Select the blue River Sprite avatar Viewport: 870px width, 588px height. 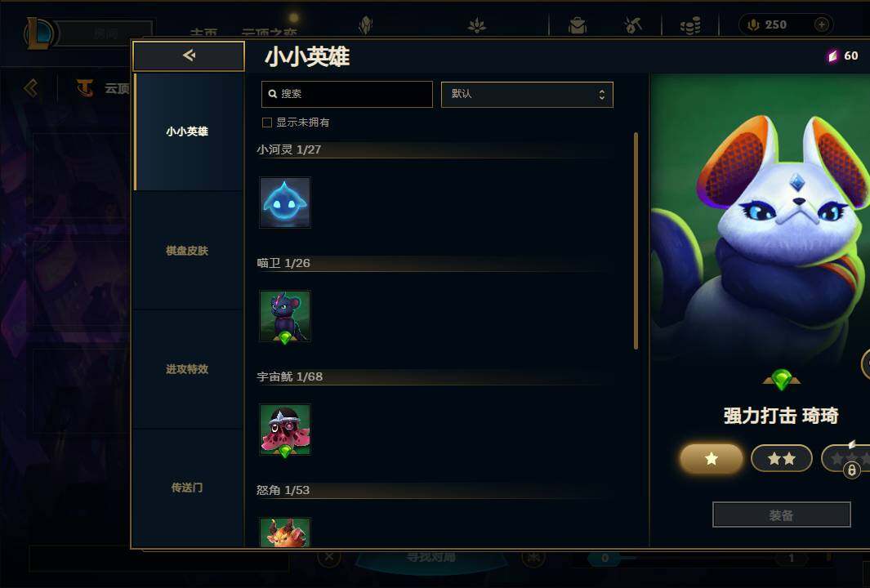tap(285, 203)
